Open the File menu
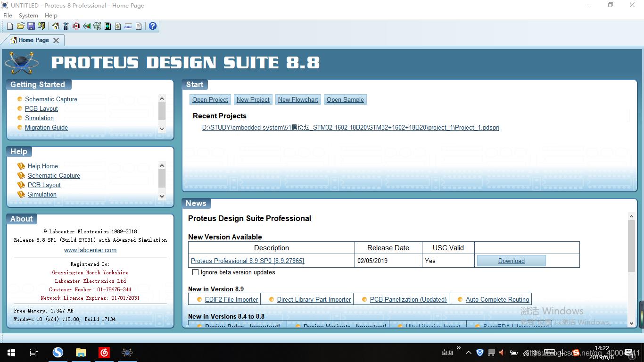The height and width of the screenshot is (362, 644). [8, 15]
